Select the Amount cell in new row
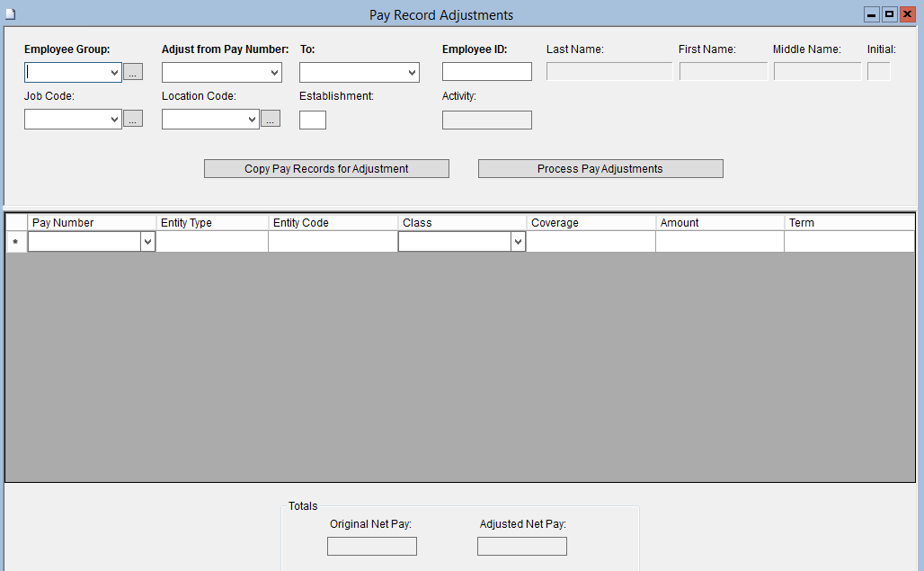 click(719, 242)
